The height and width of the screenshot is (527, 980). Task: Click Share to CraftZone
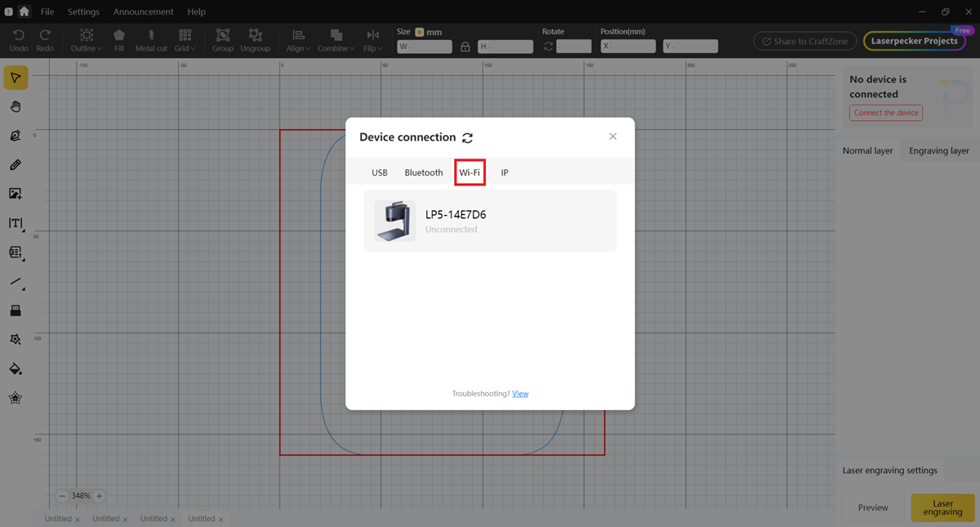(x=805, y=41)
